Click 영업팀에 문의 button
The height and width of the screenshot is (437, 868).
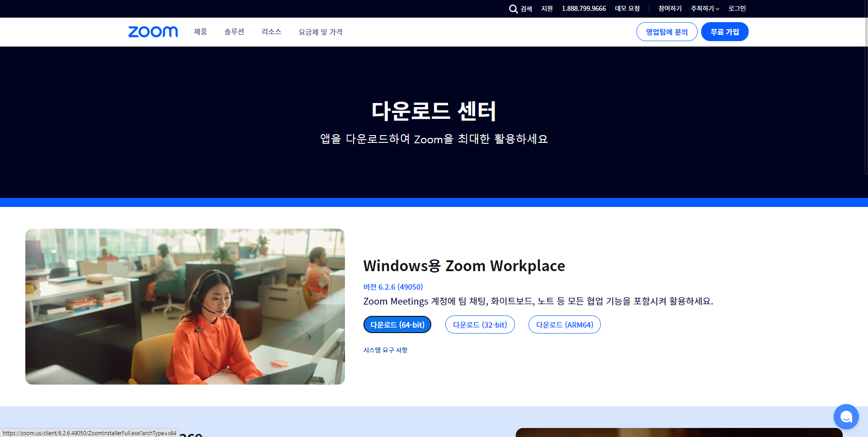(x=667, y=32)
